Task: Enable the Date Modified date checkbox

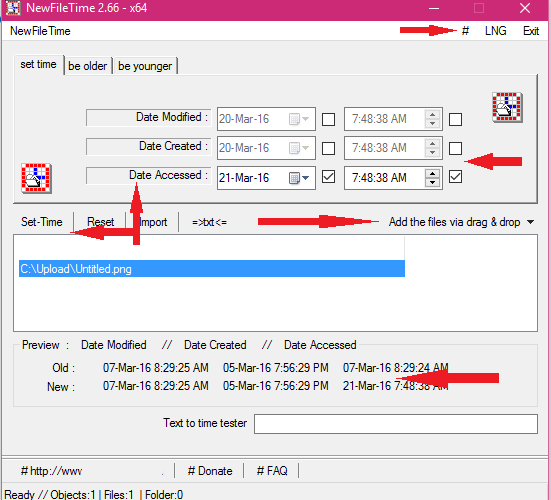Action: coord(328,119)
